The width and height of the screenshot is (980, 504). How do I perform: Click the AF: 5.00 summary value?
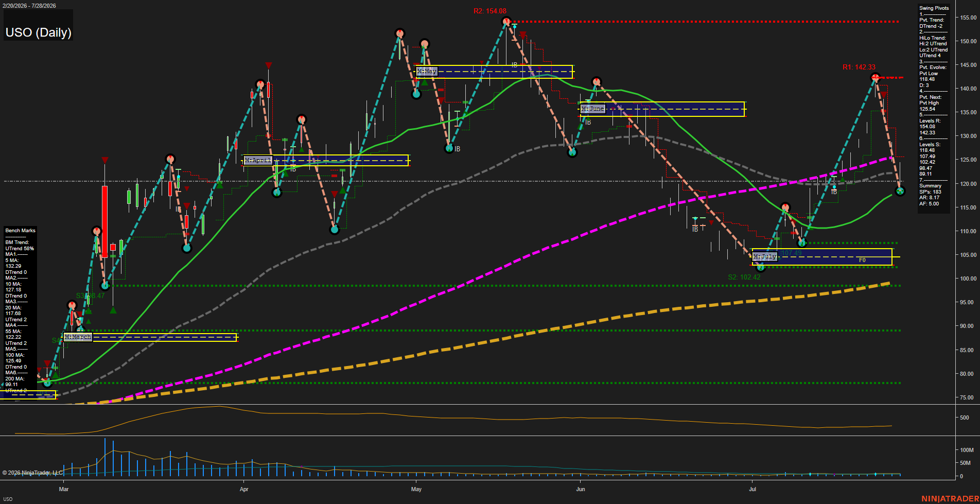click(x=929, y=204)
